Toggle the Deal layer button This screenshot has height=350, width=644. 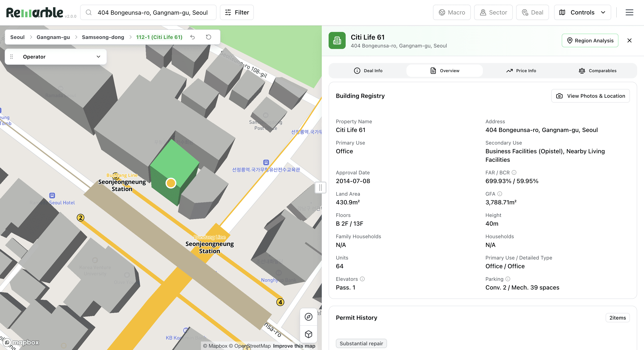click(532, 12)
